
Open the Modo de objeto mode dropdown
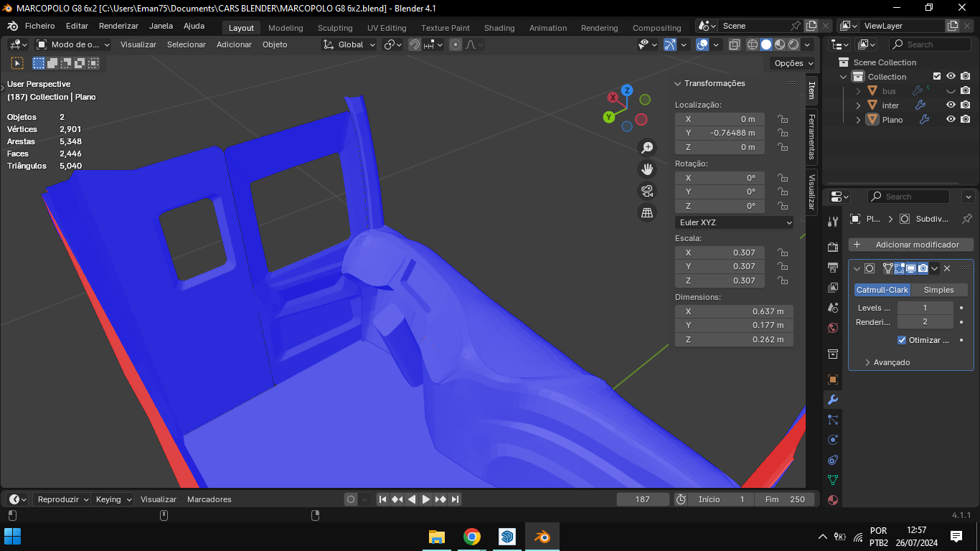[73, 44]
